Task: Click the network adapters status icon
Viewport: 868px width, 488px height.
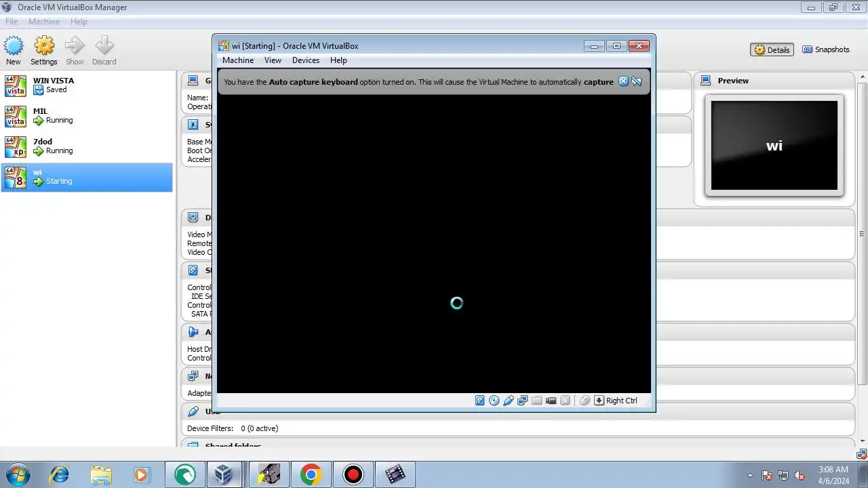Action: pyautogui.click(x=522, y=401)
